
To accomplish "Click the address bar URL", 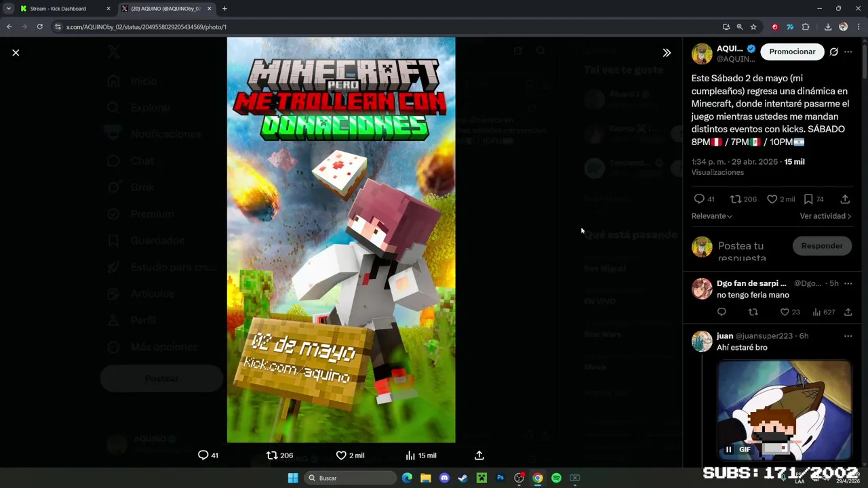I will coord(146,27).
